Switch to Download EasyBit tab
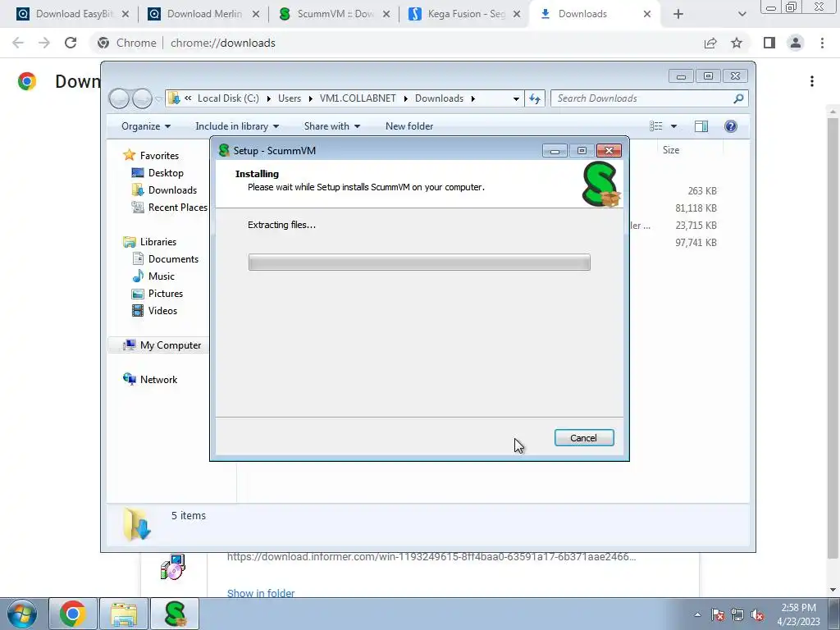Viewport: 840px width, 630px height. point(73,14)
